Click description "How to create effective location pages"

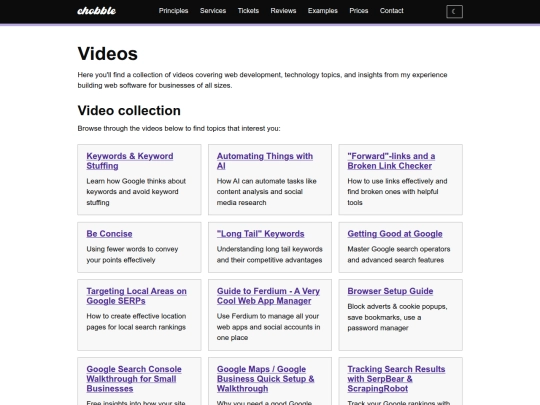136,321
